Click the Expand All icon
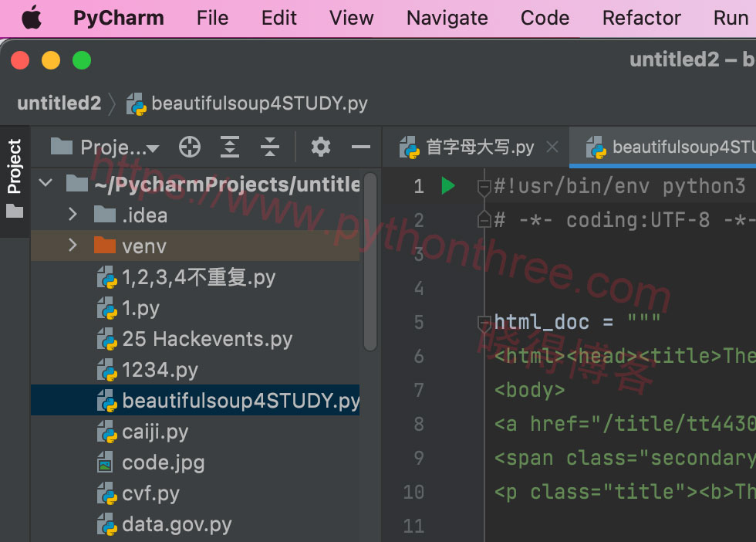The image size is (756, 542). pyautogui.click(x=230, y=147)
